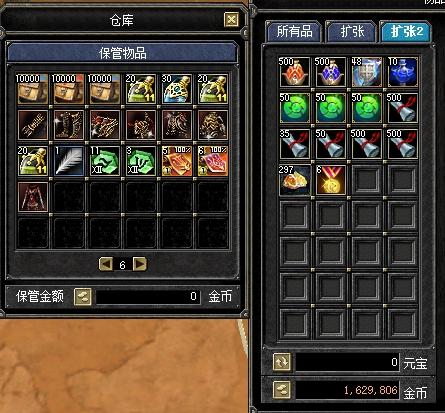This screenshot has width=445, height=413.
Task: Select the blue flask with count 10
Action: (x=403, y=72)
